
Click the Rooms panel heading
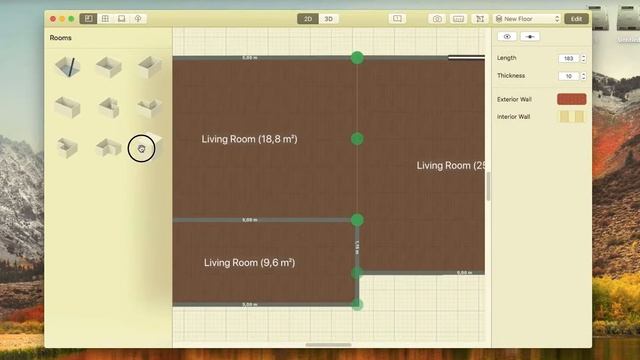tap(60, 38)
